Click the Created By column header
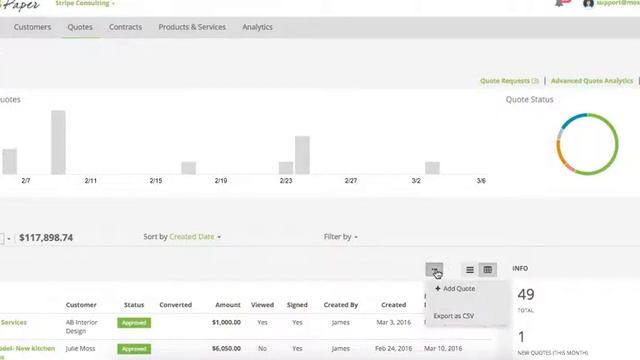 pyautogui.click(x=341, y=305)
